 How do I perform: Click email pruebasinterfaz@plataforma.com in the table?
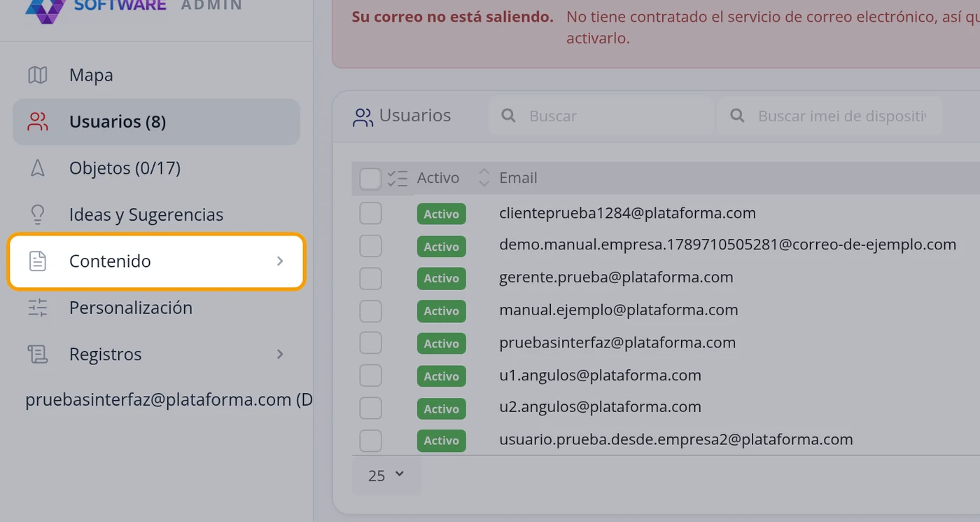617,343
